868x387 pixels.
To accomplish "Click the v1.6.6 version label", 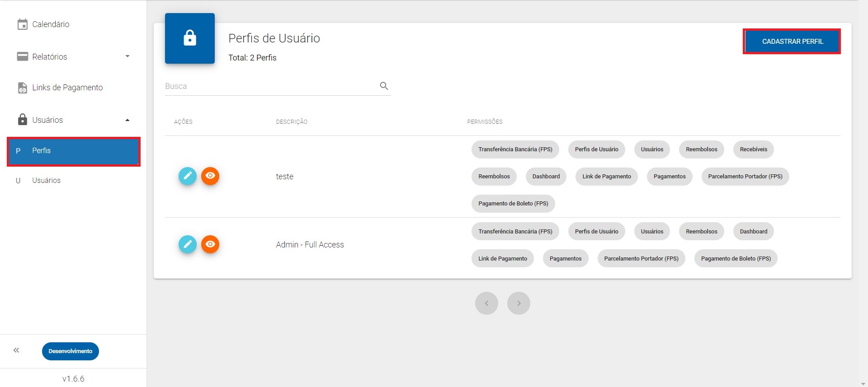I will pos(73,379).
